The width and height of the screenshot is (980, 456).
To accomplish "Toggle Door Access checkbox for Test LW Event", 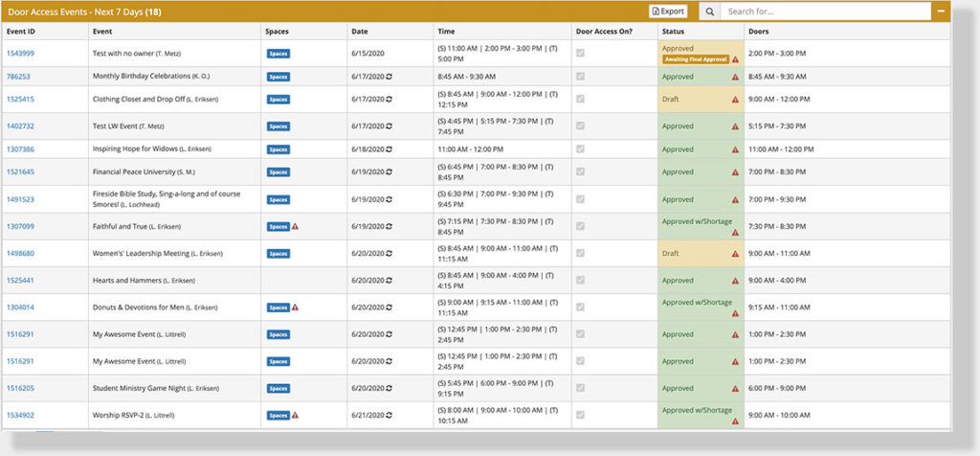I will [581, 125].
